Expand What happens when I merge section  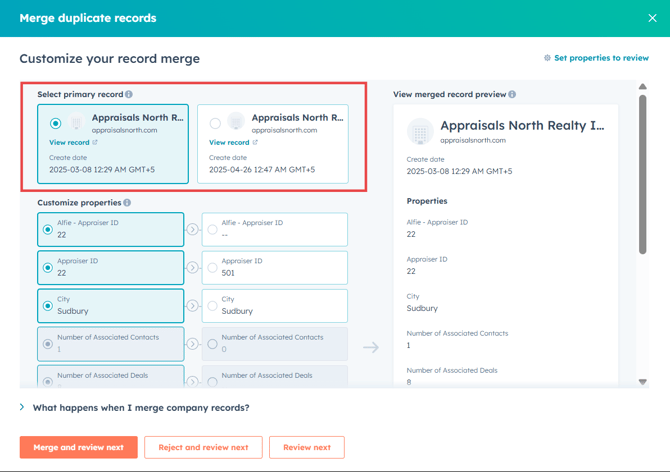click(x=23, y=408)
